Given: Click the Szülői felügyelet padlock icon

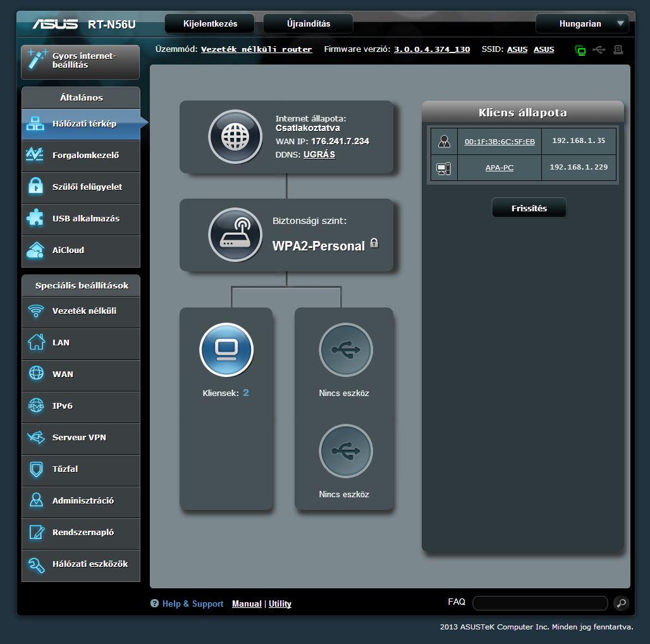Looking at the screenshot, I should (35, 186).
